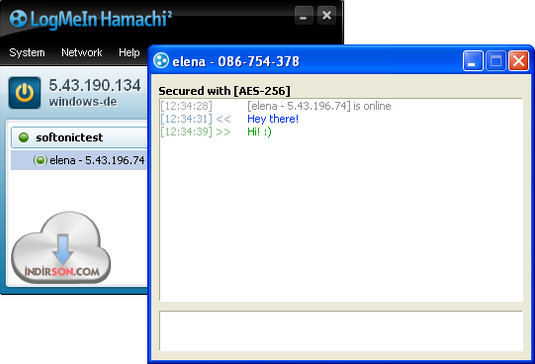
Task: Select peer elena - 5.43.196.74
Action: tap(79, 160)
